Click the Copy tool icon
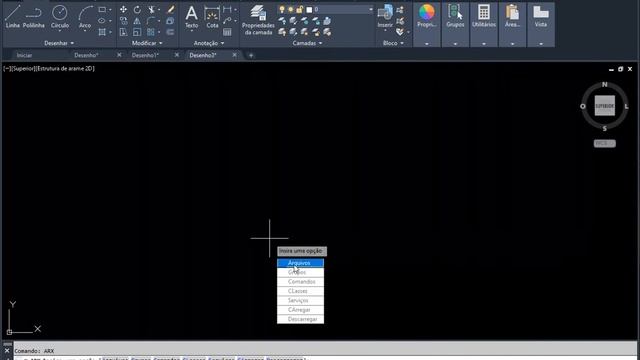This screenshot has width=640, height=360. tap(123, 21)
